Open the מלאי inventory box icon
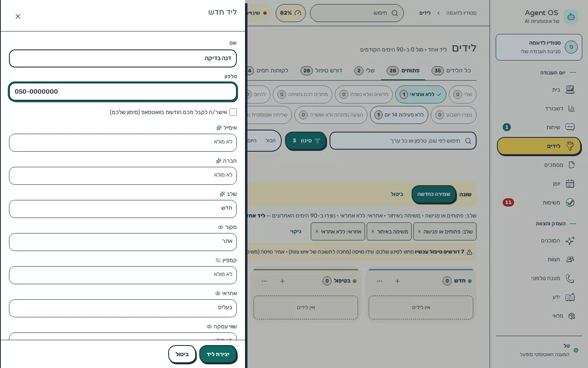Image resolution: width=588 pixels, height=368 pixels. click(572, 316)
